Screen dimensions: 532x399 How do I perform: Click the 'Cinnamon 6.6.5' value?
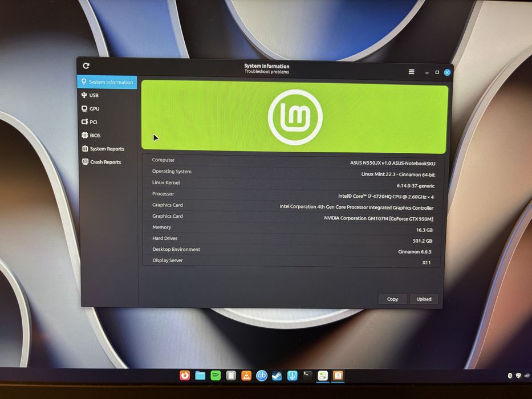(x=415, y=252)
